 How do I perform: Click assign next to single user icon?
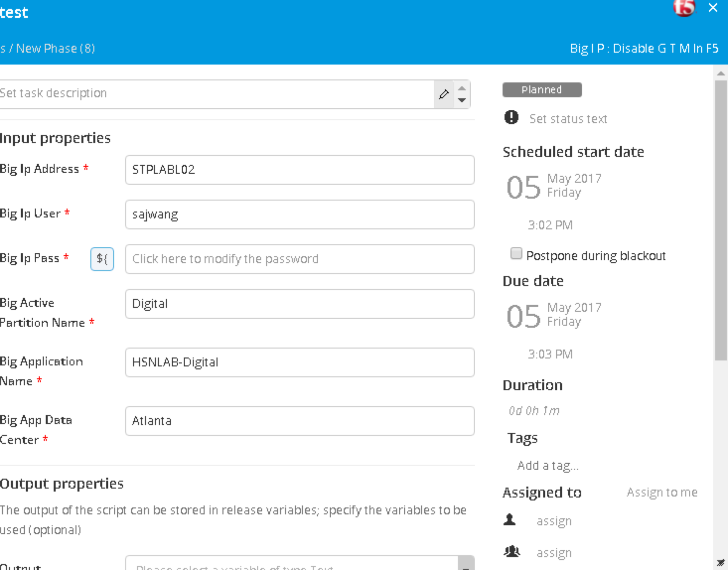pyautogui.click(x=554, y=521)
